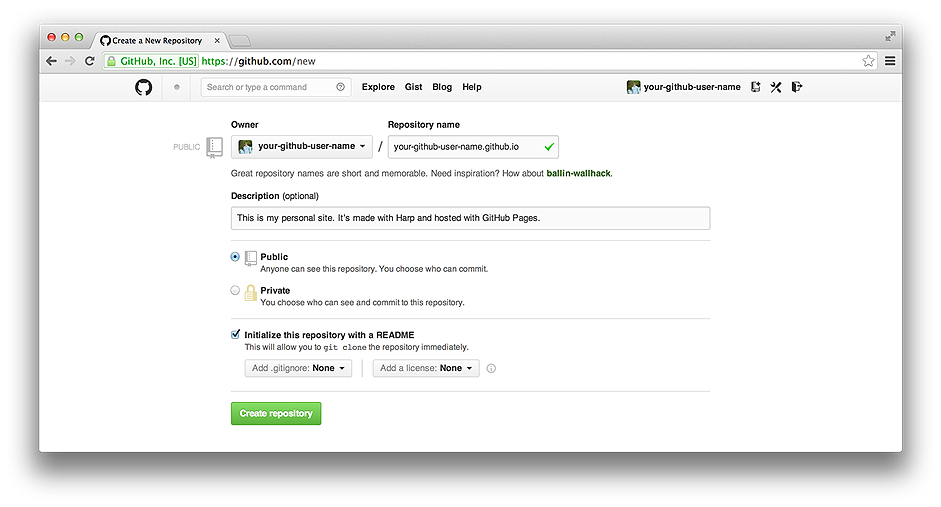Click the Description text field

(x=470, y=218)
